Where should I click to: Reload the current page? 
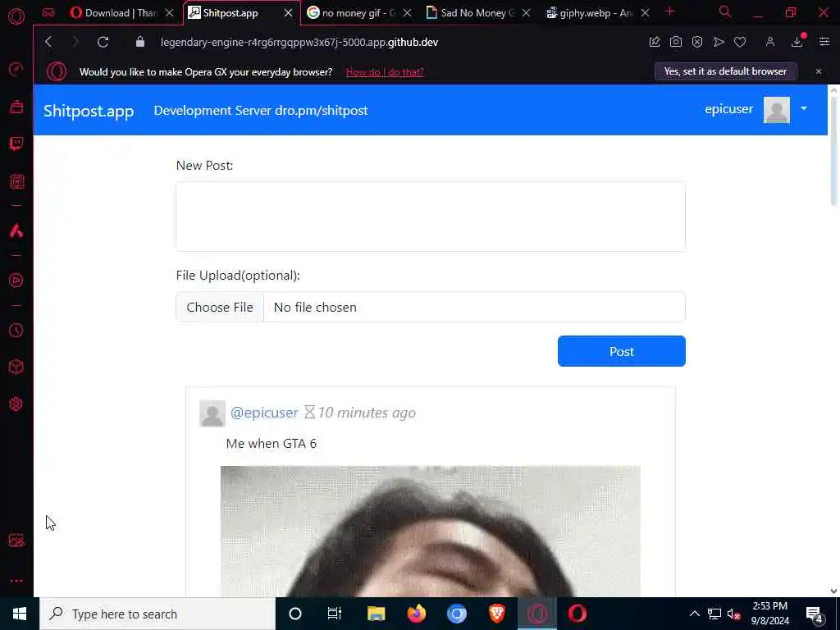point(103,42)
